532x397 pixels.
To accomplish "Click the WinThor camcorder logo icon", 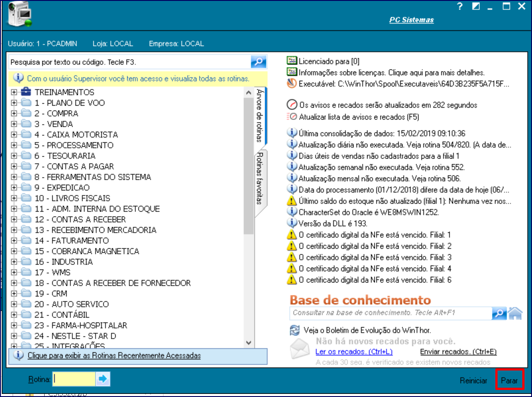I will [20, 15].
